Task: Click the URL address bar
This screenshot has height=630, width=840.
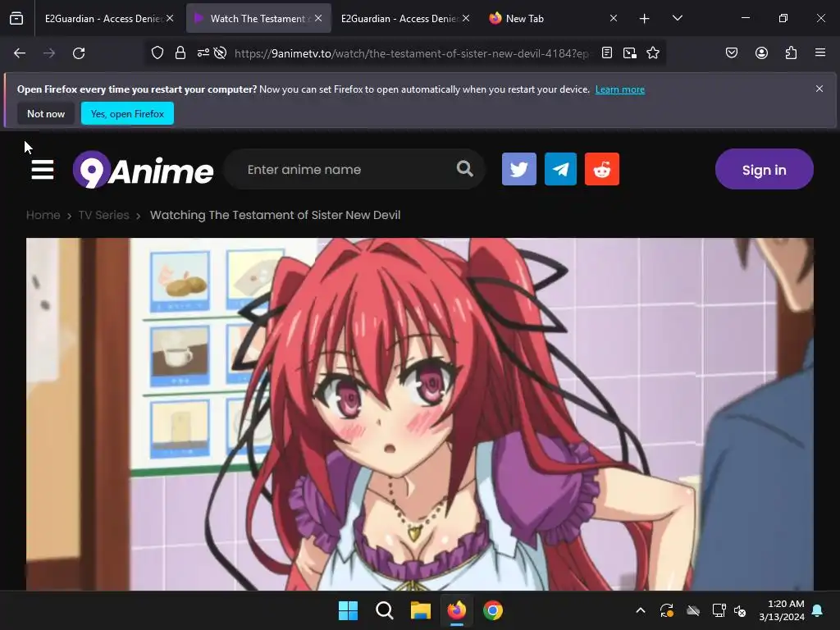Action: pos(412,53)
